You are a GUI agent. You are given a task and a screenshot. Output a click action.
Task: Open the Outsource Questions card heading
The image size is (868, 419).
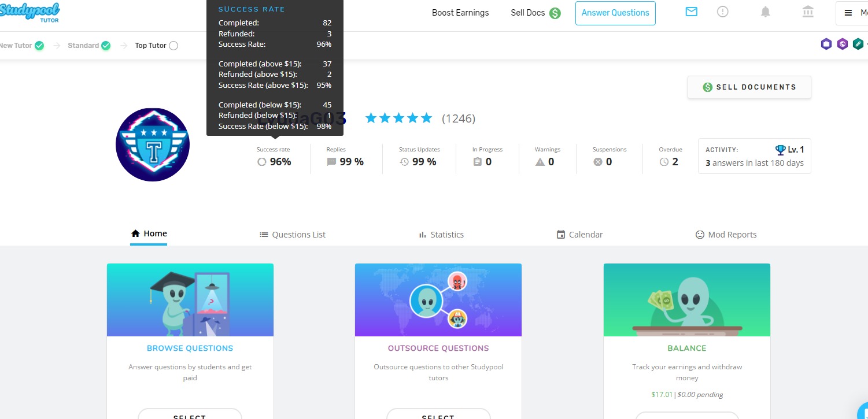438,348
